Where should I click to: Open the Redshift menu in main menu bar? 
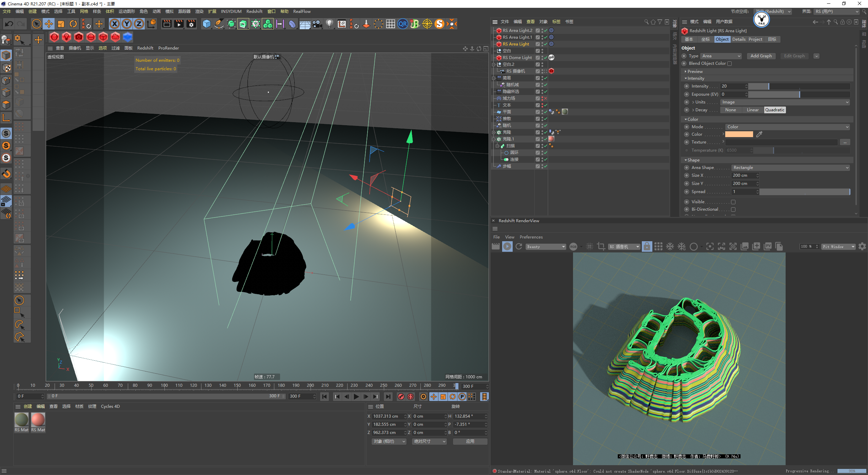pos(254,12)
